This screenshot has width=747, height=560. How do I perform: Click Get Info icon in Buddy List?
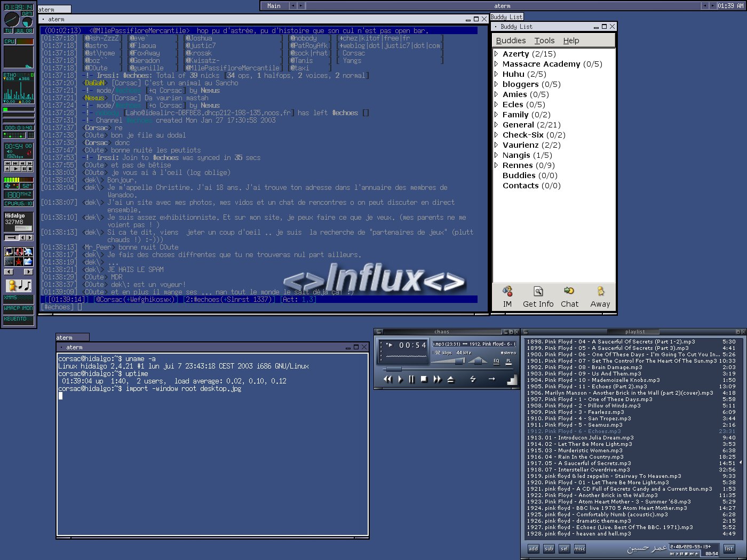click(538, 297)
